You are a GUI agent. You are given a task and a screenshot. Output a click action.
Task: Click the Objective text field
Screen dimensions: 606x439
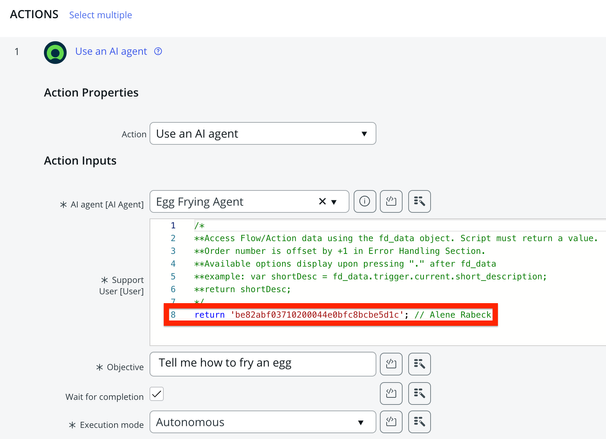click(x=263, y=364)
